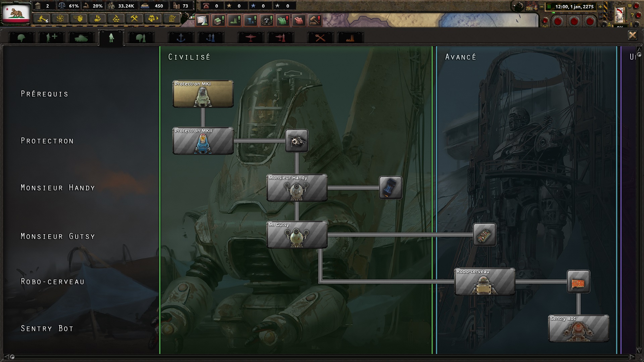Viewport: 644px width, 362px height.
Task: Click the yellow question mark help button
Action: [632, 15]
